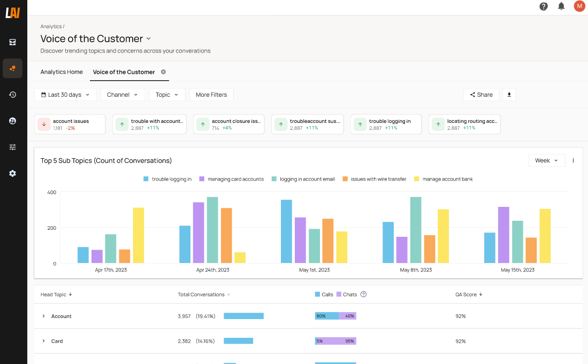Toggle the trouble logging in legend series
This screenshot has width=588, height=364.
[167, 179]
